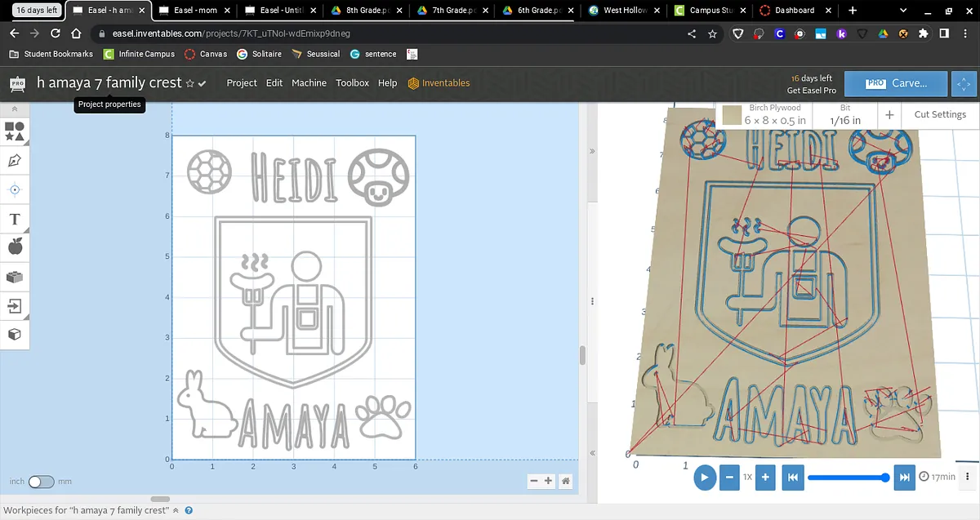This screenshot has height=520, width=980.
Task: Play the toolpath simulation
Action: tap(704, 477)
